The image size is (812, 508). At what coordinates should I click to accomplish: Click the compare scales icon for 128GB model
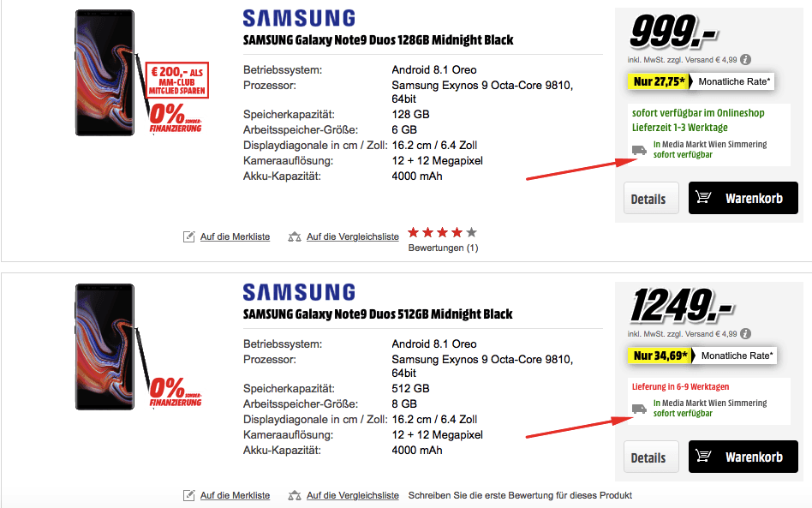tap(295, 236)
